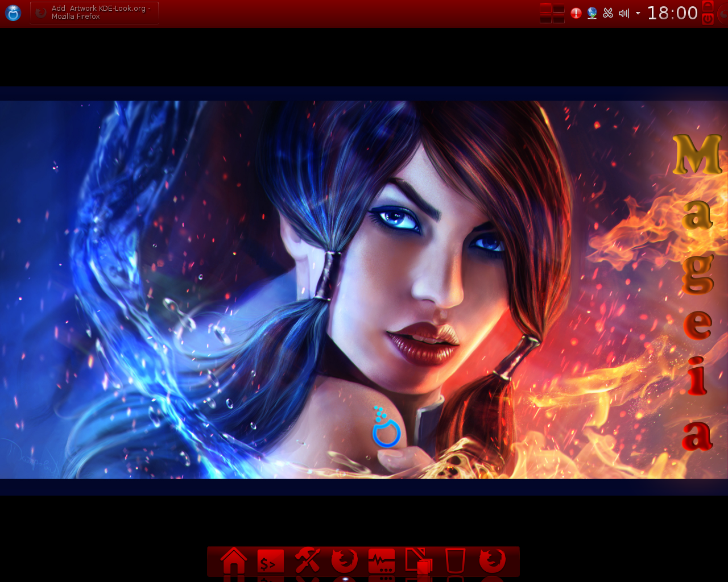The image size is (728, 582).
Task: Switch to the upper-right virtual desktop in pager
Action: 559,8
